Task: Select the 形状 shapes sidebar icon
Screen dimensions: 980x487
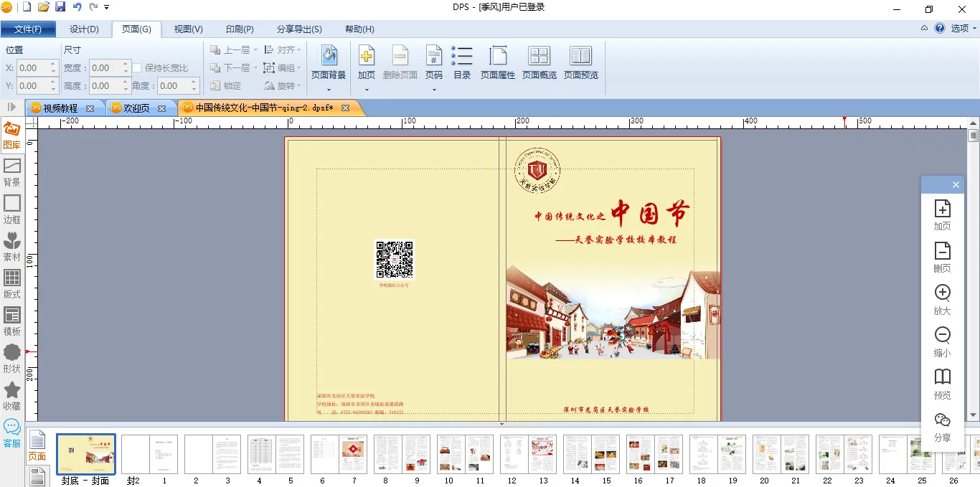Action: (11, 358)
